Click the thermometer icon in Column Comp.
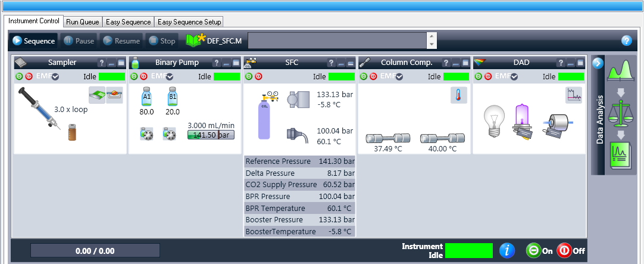 coord(459,95)
